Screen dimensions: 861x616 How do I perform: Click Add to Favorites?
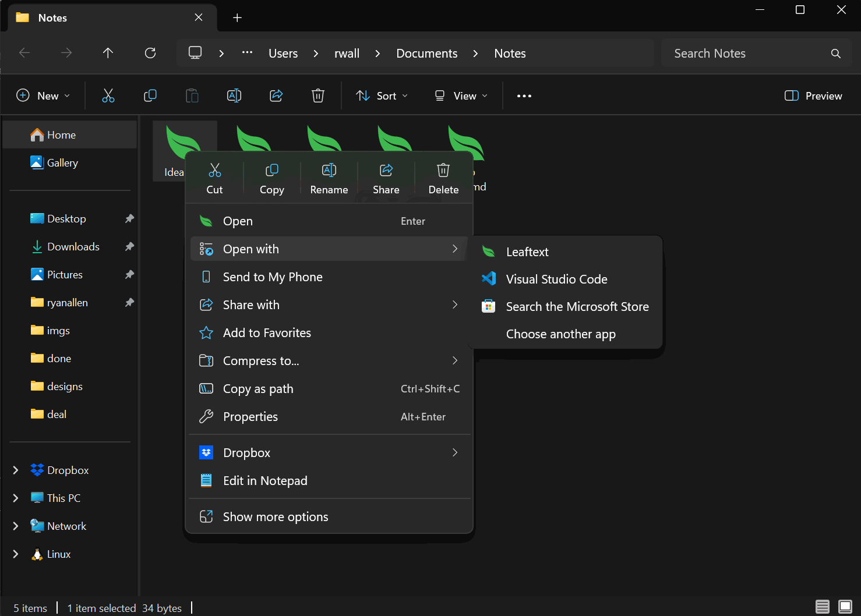(x=329, y=333)
